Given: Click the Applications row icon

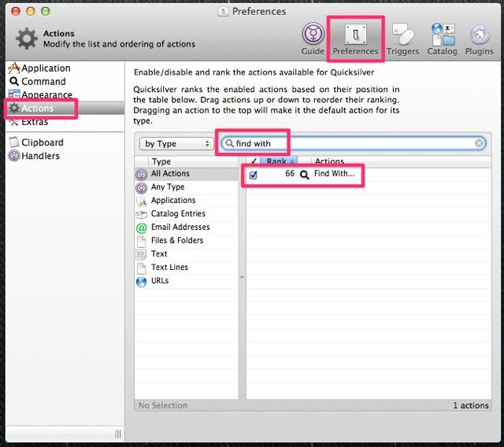Looking at the screenshot, I should [x=142, y=201].
